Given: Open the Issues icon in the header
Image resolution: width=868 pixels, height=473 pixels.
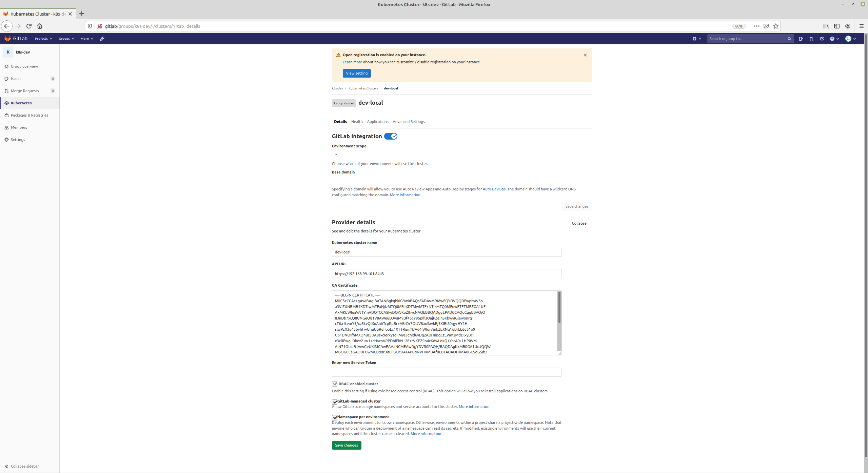Looking at the screenshot, I should pos(801,39).
